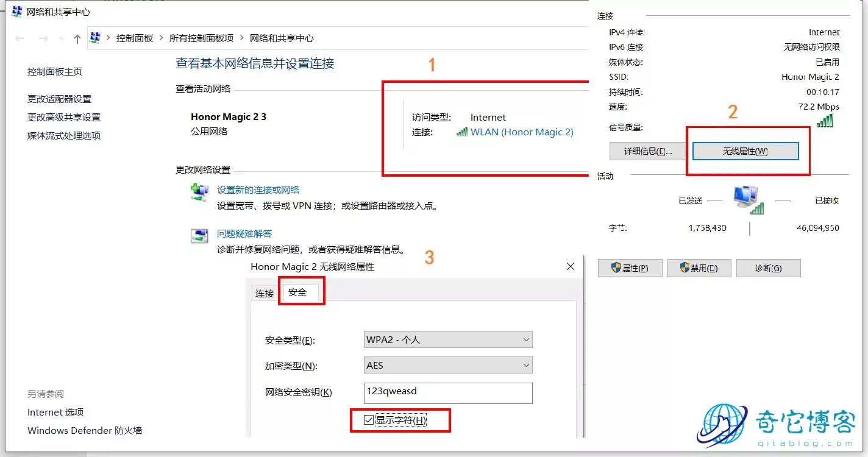
Task: Click the troubleshooting icon beside 问题疑难解答
Action: point(199,236)
